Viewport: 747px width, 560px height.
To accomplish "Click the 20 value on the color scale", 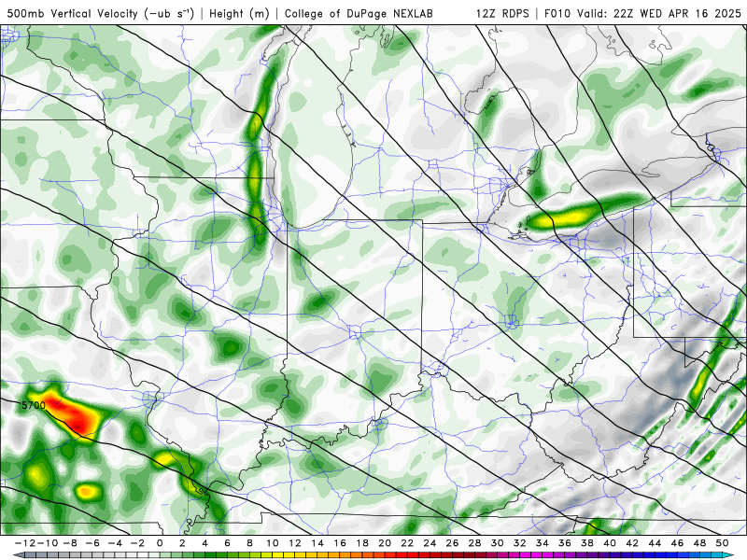I will [385, 543].
